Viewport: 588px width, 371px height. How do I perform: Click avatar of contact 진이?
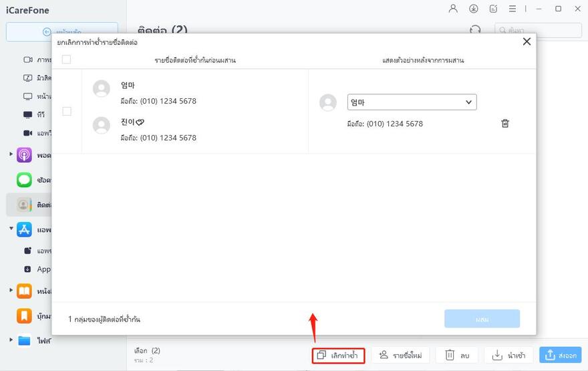point(102,125)
